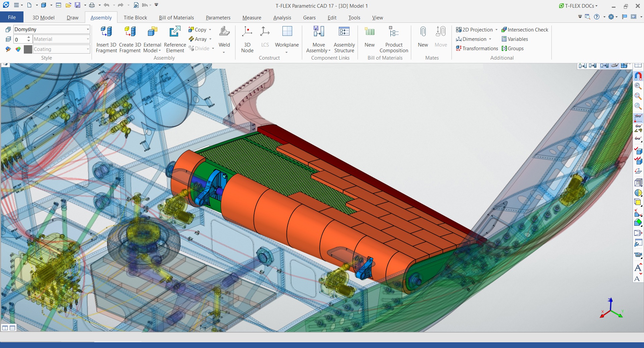Expand the Dimension dropdown arrow

click(490, 39)
